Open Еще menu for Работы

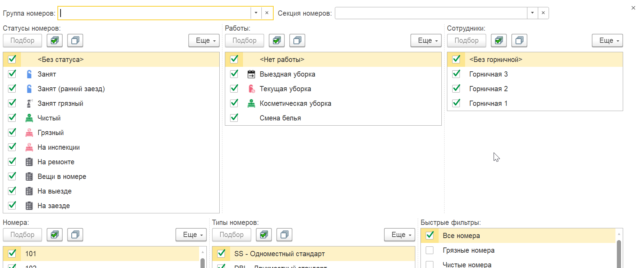coord(426,40)
